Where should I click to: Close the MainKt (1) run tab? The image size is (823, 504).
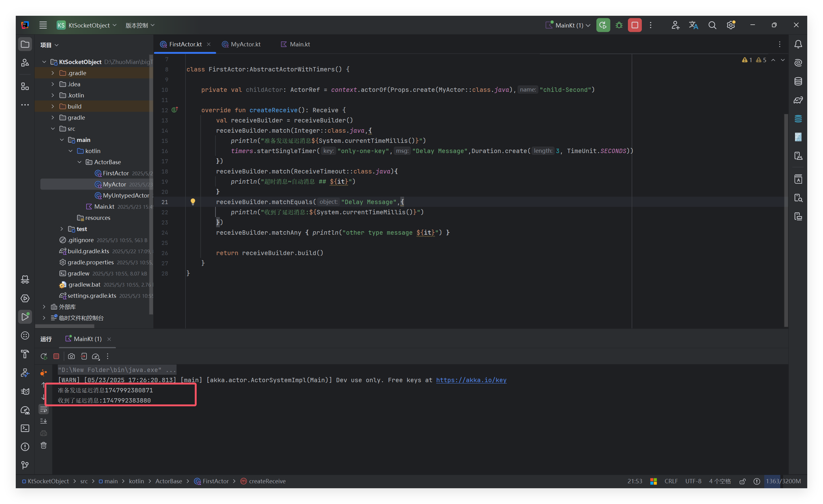coord(109,339)
